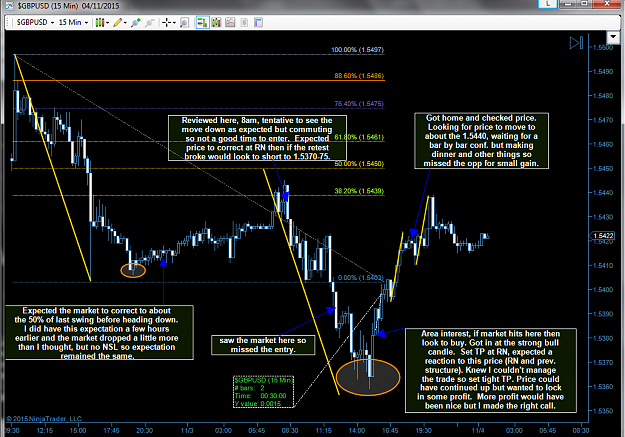Click the greyed Strategies icon

point(244,22)
